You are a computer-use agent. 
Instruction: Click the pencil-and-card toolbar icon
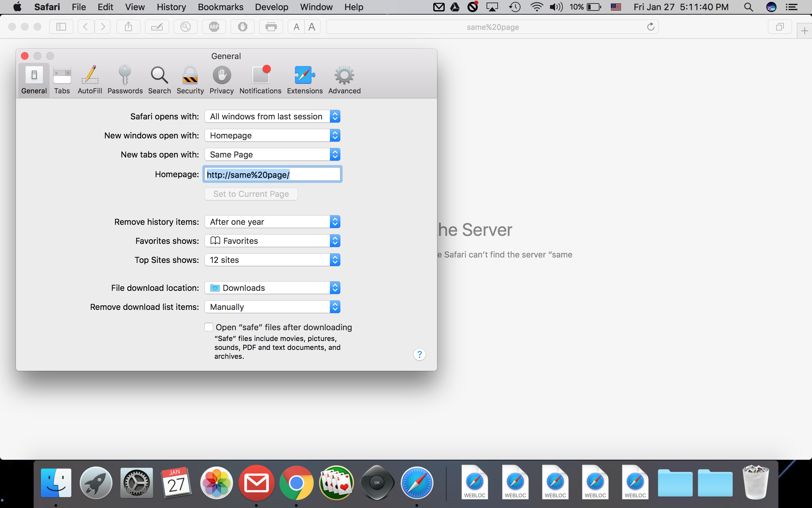coord(157,27)
